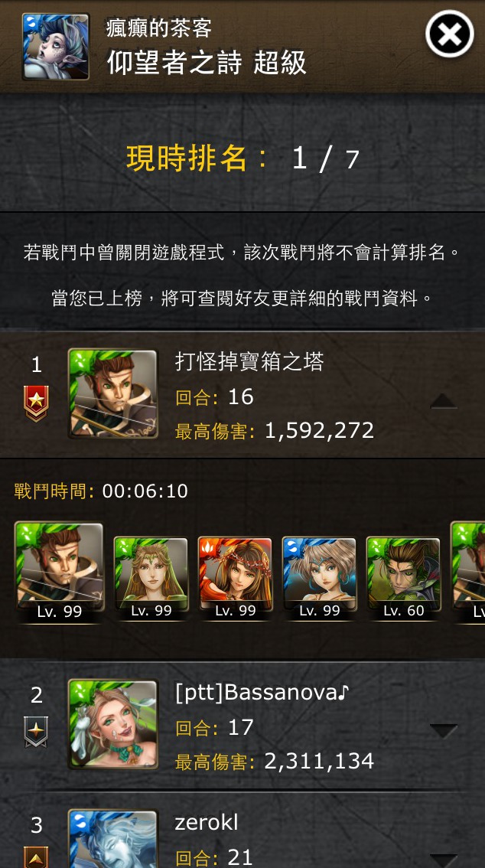Viewport: 485px width, 868px height.
Task: Select the fire-attribute flower crown girl card
Action: (x=235, y=578)
